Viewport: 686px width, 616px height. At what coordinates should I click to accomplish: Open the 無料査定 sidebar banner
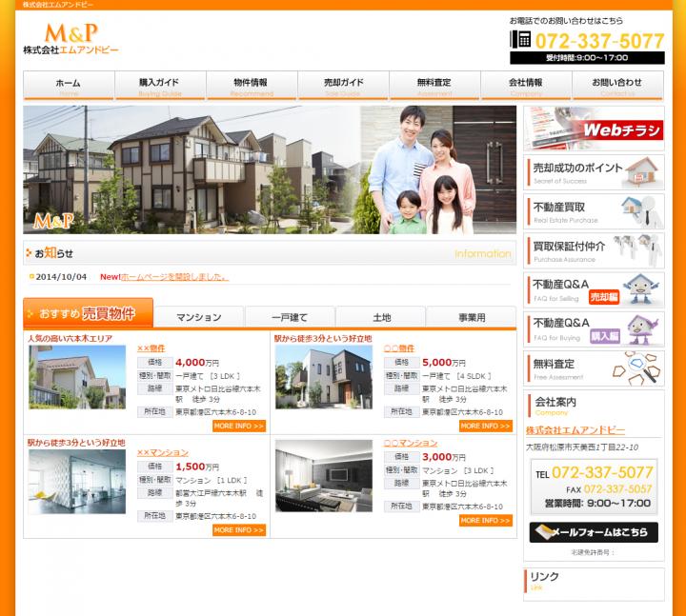594,368
